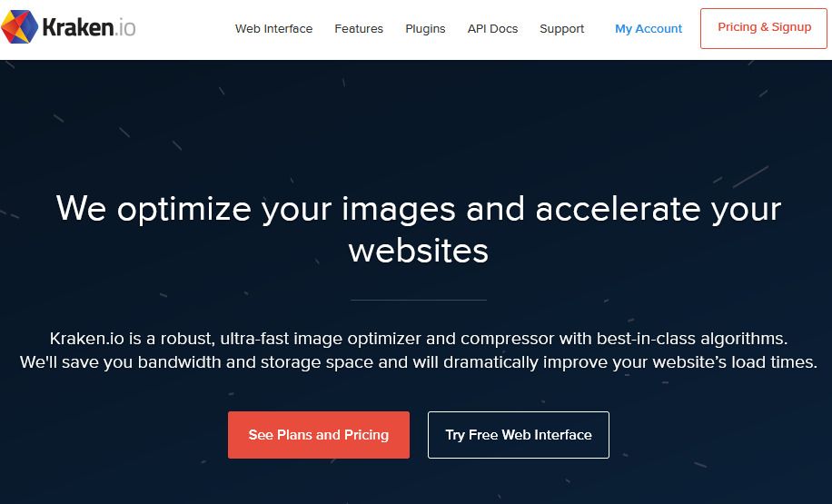Open the API Docs nav link
The width and height of the screenshot is (832, 504).
[x=492, y=29]
